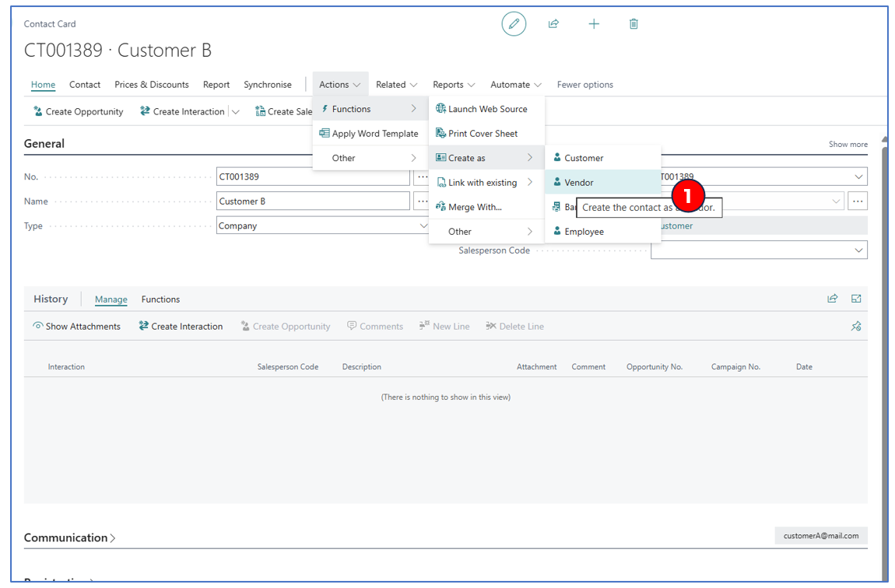The image size is (895, 588).
Task: Open History section in expanded view icon
Action: pos(856,299)
